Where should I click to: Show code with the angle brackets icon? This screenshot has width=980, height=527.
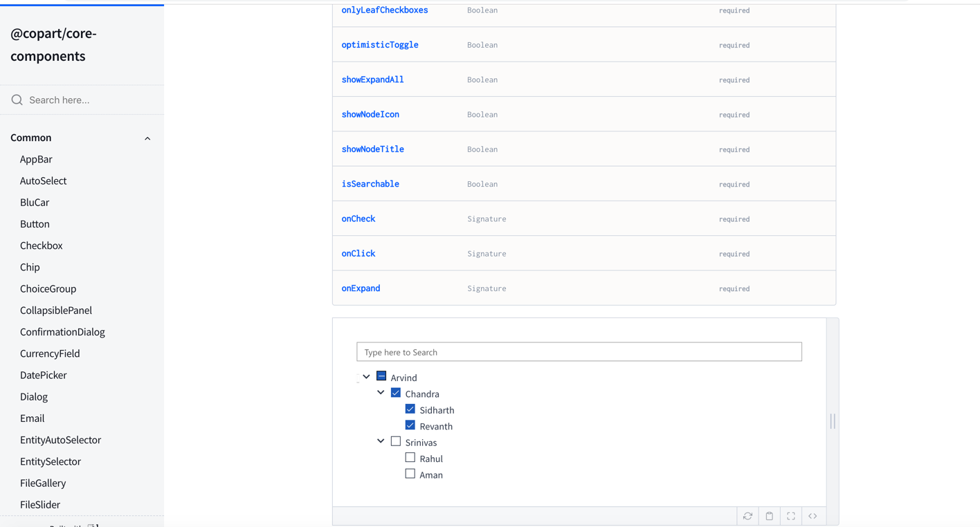click(x=813, y=516)
